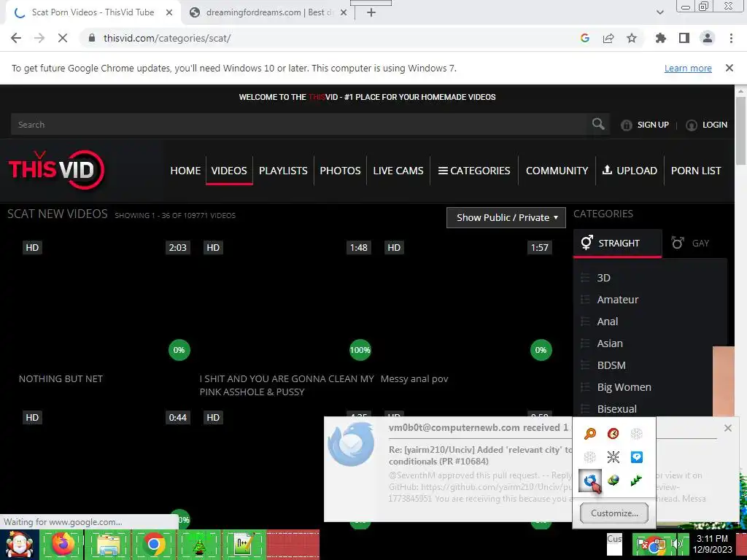Select the 3D category
The height and width of the screenshot is (560, 747).
(603, 278)
